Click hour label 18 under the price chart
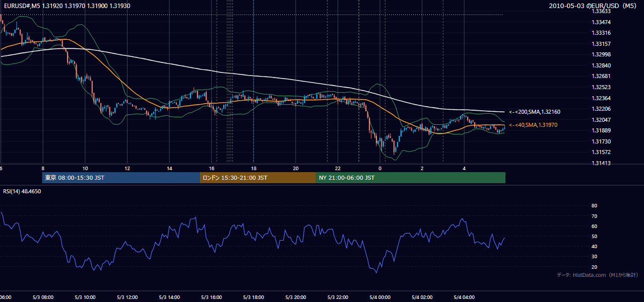Image resolution: width=644 pixels, height=302 pixels. point(253,168)
